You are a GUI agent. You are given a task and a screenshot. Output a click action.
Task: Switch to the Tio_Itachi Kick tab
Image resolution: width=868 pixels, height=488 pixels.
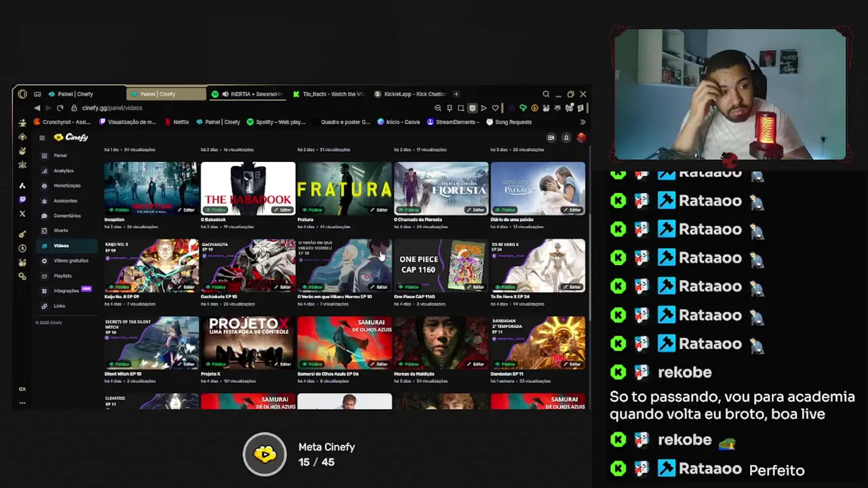point(329,94)
